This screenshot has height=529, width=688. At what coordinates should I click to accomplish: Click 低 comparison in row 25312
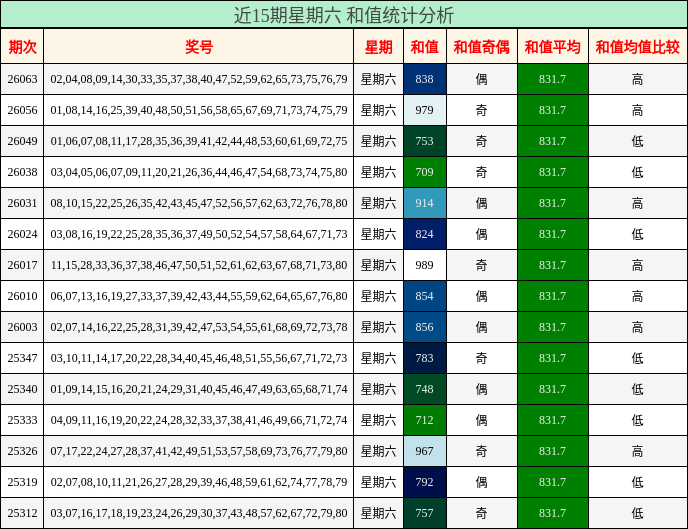coord(638,513)
